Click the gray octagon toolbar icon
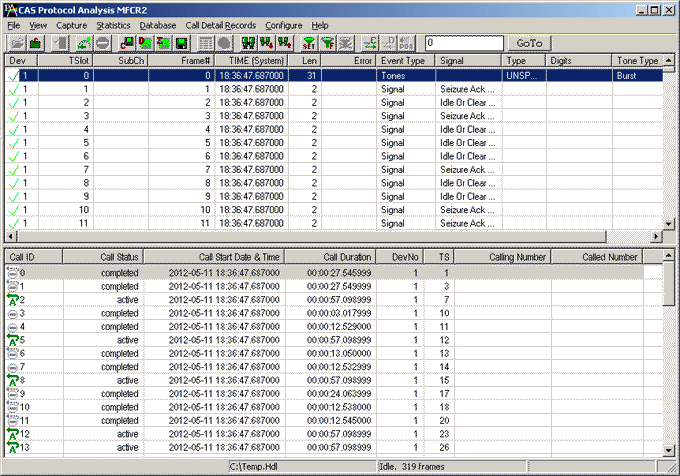This screenshot has width=680, height=476. pyautogui.click(x=224, y=43)
